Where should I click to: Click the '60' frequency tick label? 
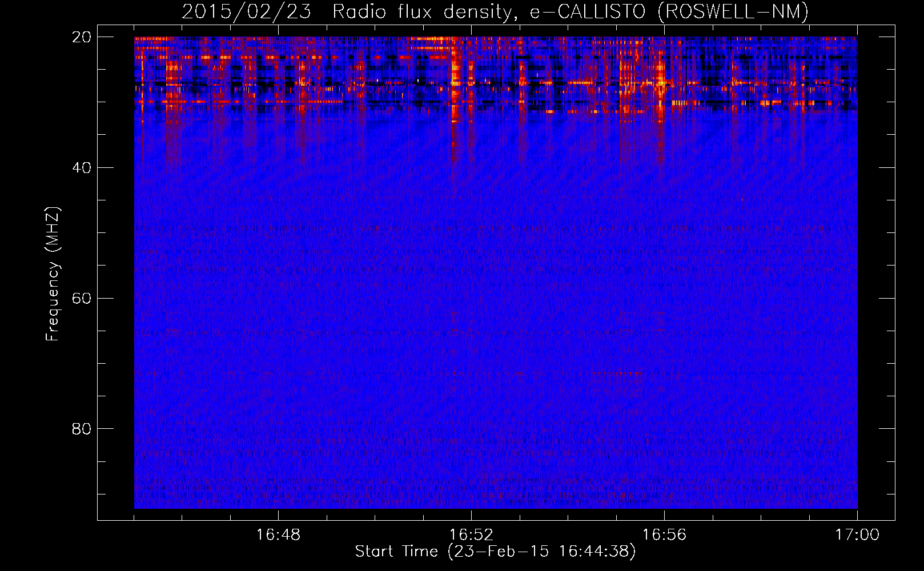[82, 299]
